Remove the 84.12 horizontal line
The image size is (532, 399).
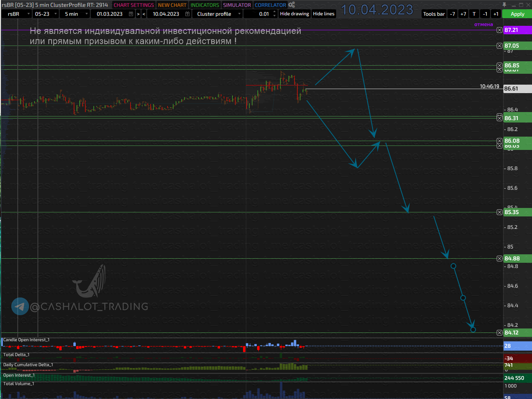[499, 333]
